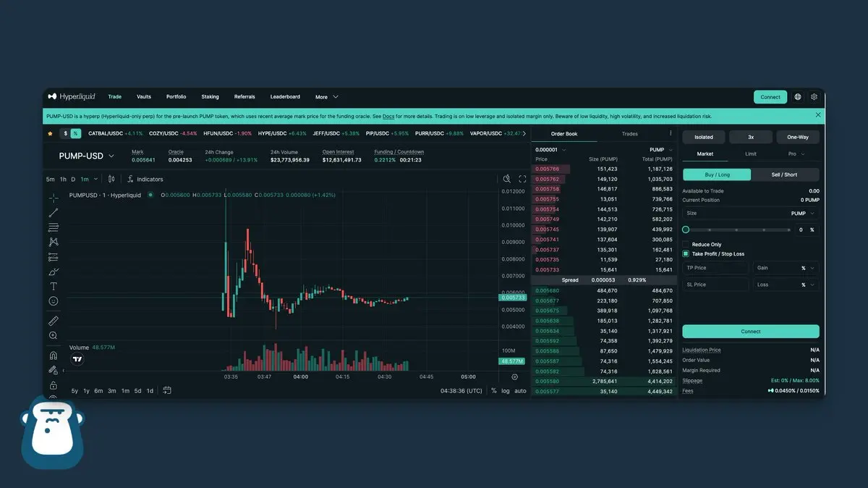Open the Docs link in banner
This screenshot has width=868, height=488.
tap(388, 116)
